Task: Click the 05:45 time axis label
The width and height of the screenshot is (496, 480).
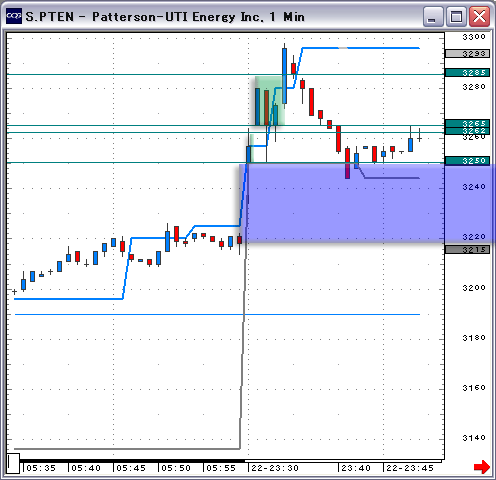Action: pyautogui.click(x=131, y=468)
